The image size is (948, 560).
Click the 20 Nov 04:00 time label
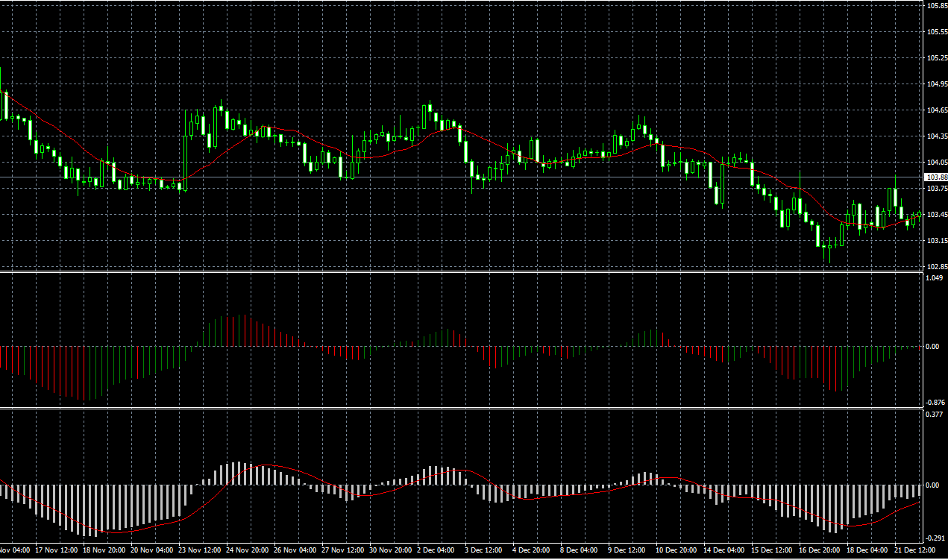[153, 551]
